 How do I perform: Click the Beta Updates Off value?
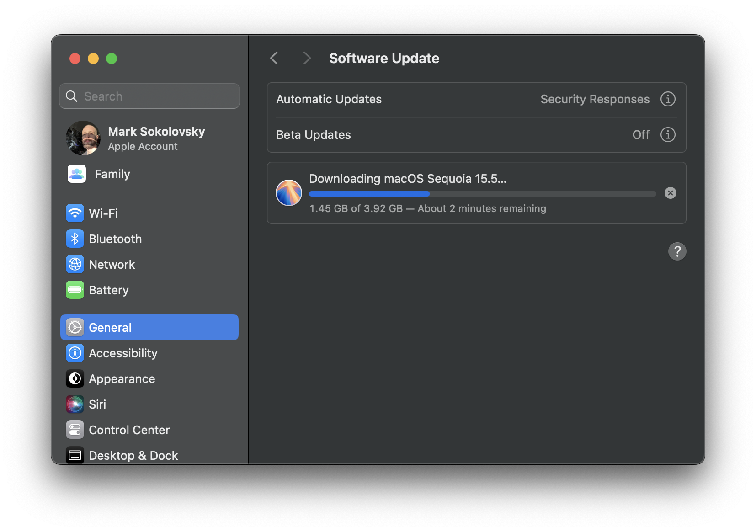point(641,135)
